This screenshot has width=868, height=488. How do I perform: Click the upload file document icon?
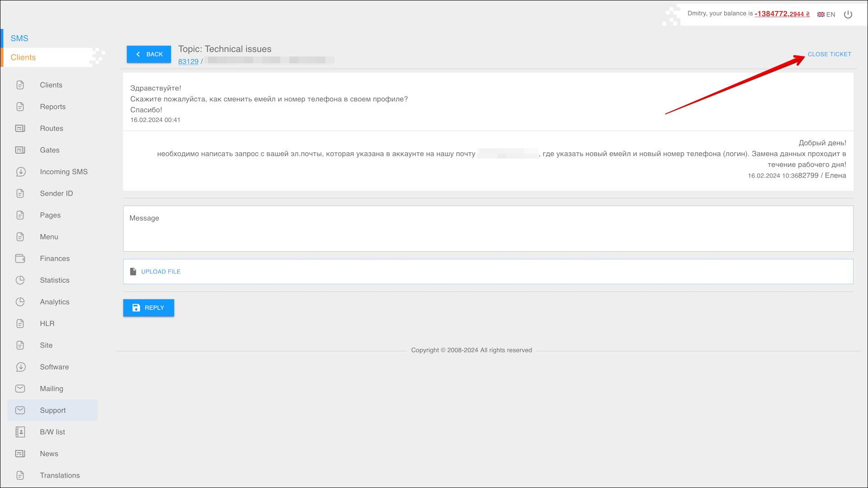(133, 272)
